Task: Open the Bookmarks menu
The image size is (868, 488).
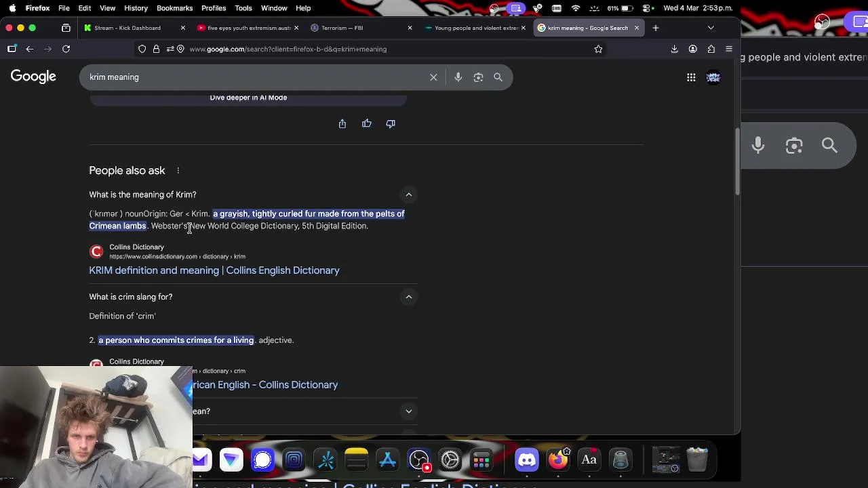Action: (x=175, y=8)
